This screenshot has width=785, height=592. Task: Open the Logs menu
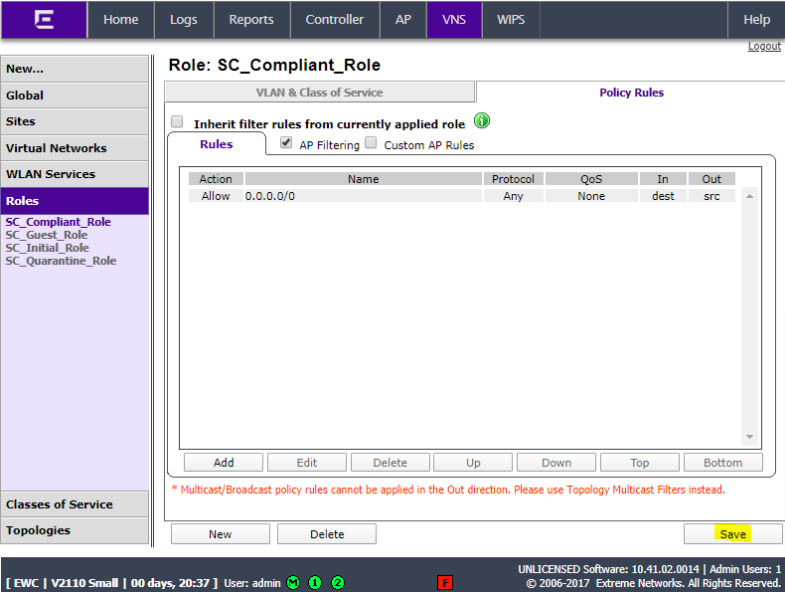(184, 20)
